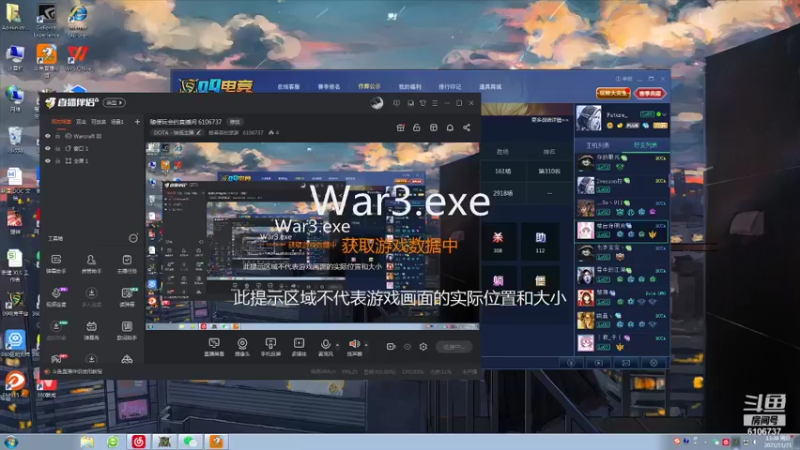Add a new scene with the plus icon
Viewport: 800px width, 450px height.
[x=137, y=121]
